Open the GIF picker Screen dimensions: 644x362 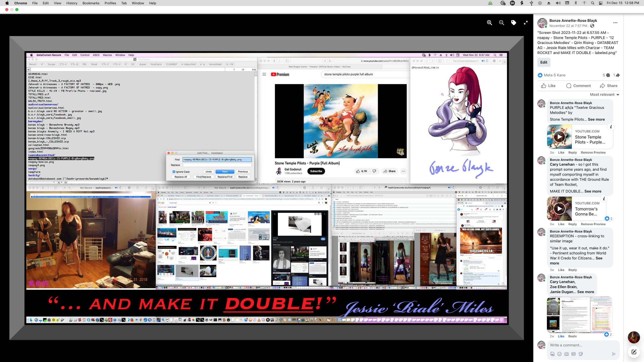coord(573,354)
